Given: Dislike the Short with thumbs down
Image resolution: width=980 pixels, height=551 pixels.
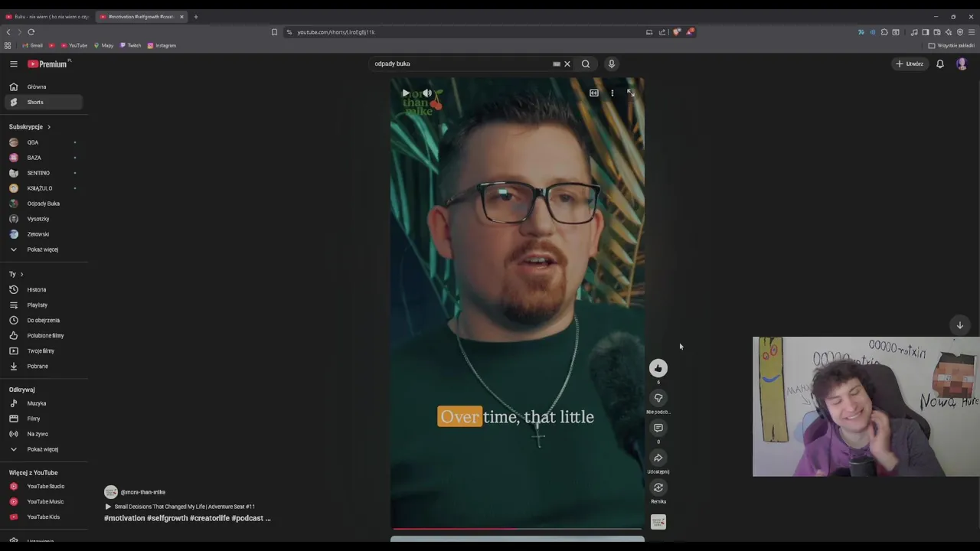Looking at the screenshot, I should point(658,398).
